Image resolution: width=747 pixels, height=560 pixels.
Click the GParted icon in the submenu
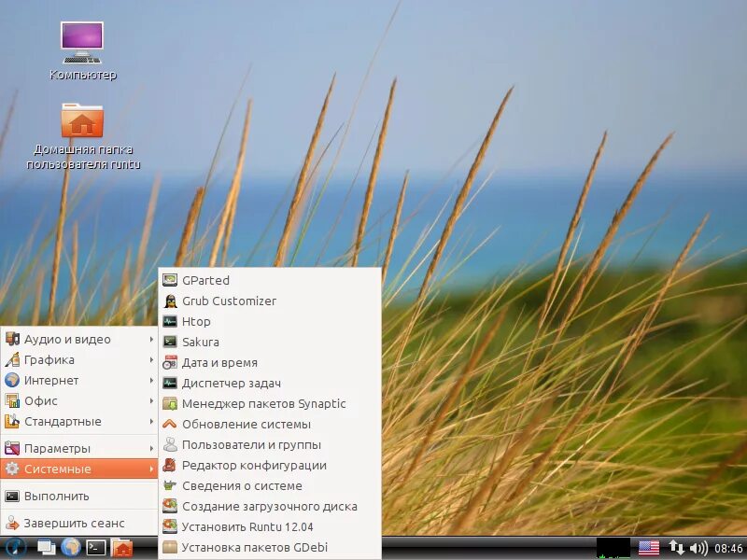click(x=170, y=280)
